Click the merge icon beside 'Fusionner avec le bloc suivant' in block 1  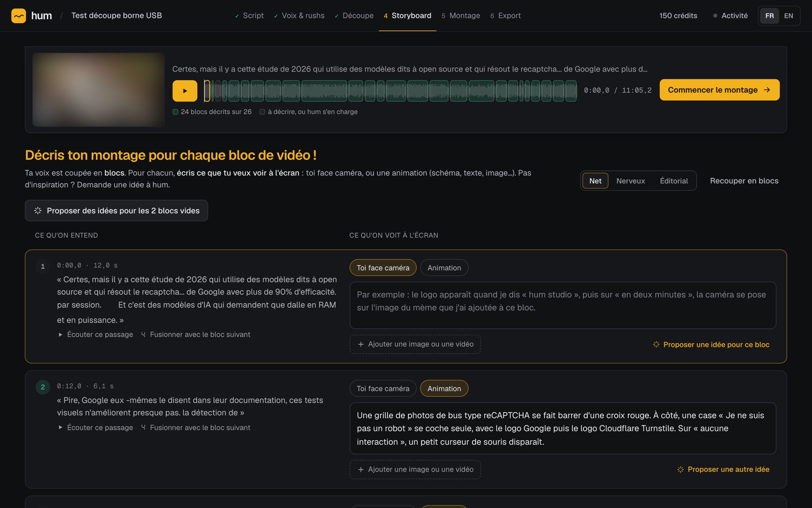143,334
